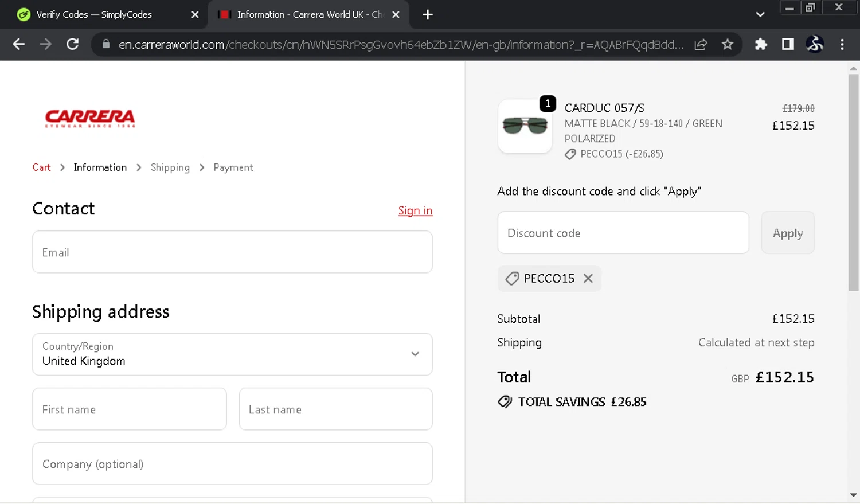Click the Apply discount button
This screenshot has width=860, height=504.
tap(788, 233)
